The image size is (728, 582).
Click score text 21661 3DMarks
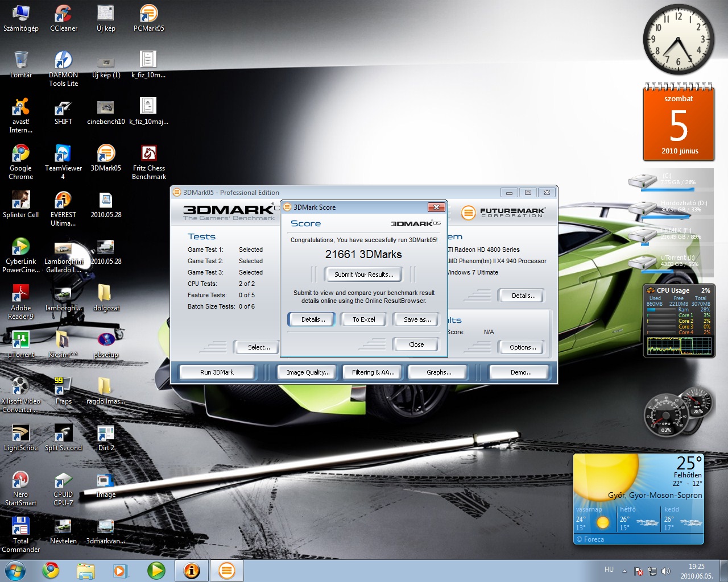[363, 254]
